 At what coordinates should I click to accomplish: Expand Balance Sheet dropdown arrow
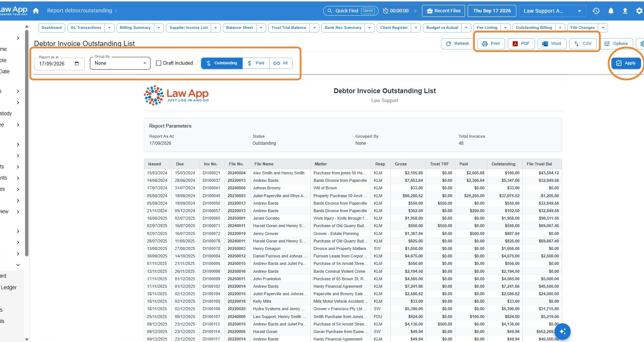click(261, 28)
